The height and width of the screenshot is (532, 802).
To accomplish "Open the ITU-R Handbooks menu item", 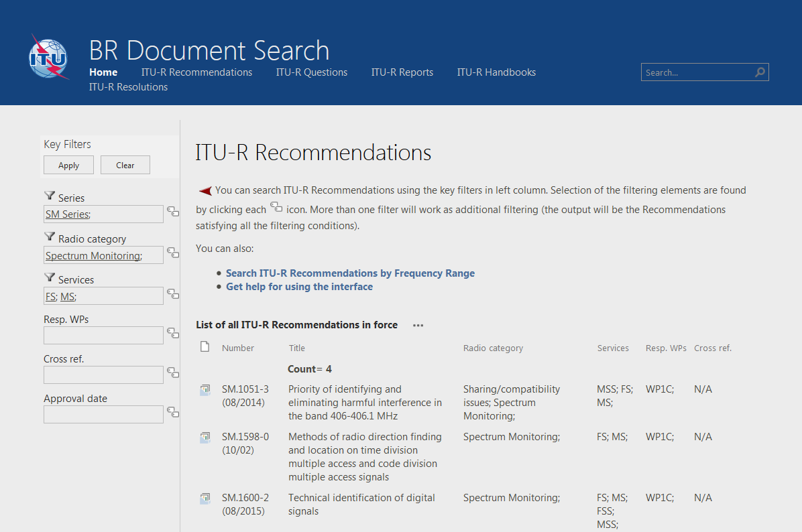I will tap(496, 72).
